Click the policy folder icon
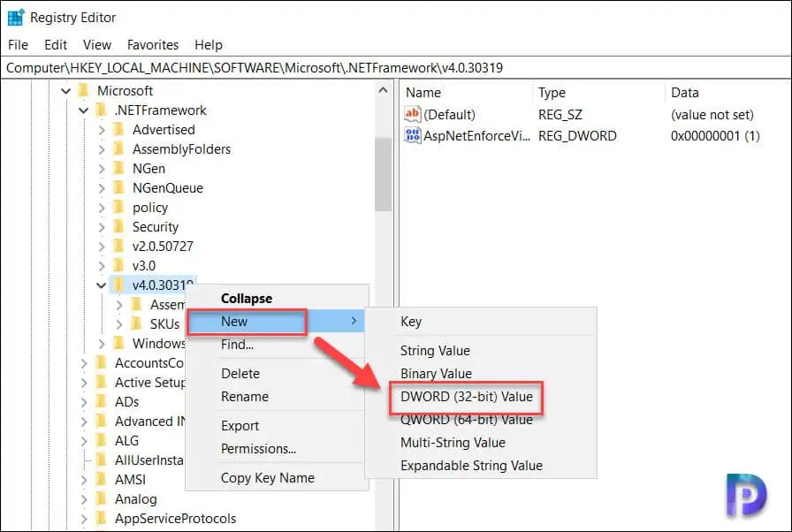Viewport: 792px width, 532px height. pyautogui.click(x=119, y=208)
